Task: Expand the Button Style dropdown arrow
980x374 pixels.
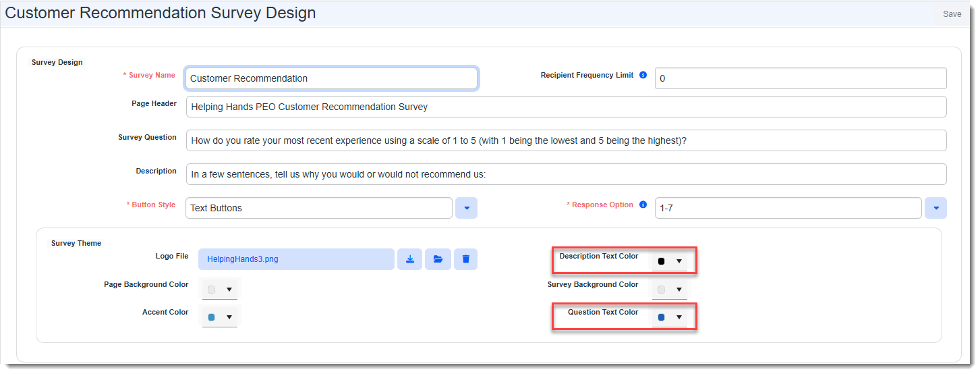Action: 466,208
